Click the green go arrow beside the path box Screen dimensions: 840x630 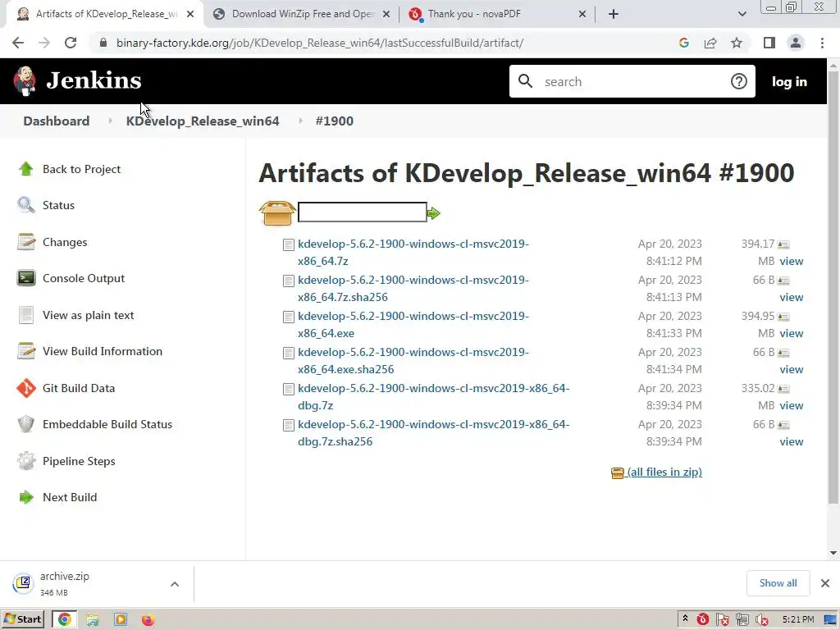pos(433,213)
